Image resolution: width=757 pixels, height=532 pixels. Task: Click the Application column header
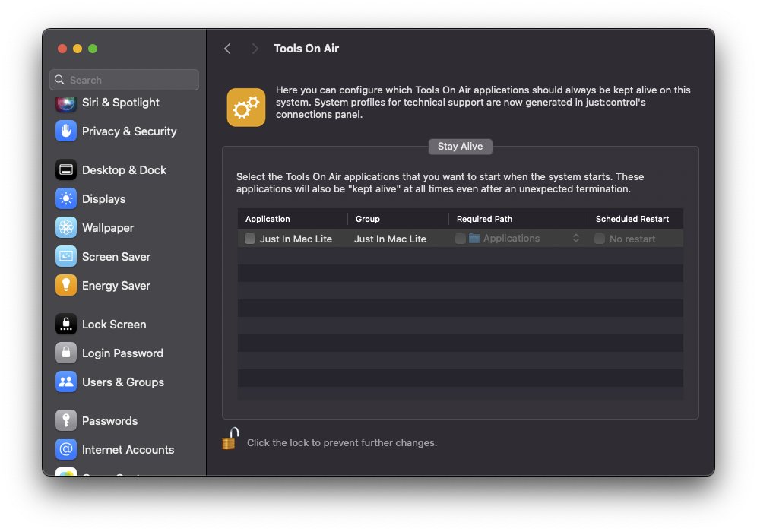point(293,219)
